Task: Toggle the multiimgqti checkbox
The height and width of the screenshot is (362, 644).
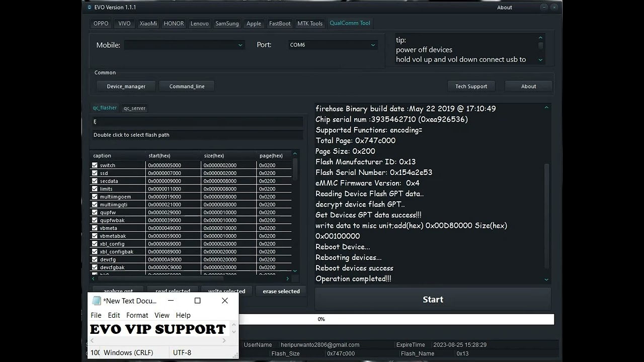Action: click(95, 205)
